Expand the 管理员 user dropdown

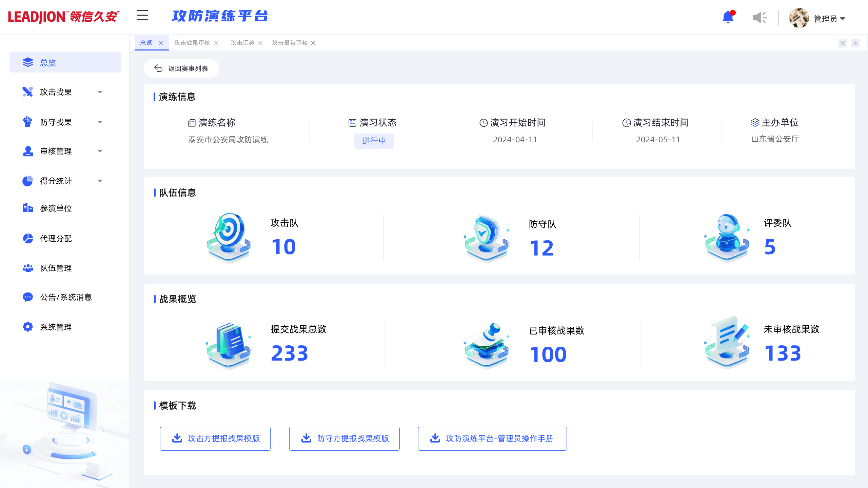tap(829, 19)
